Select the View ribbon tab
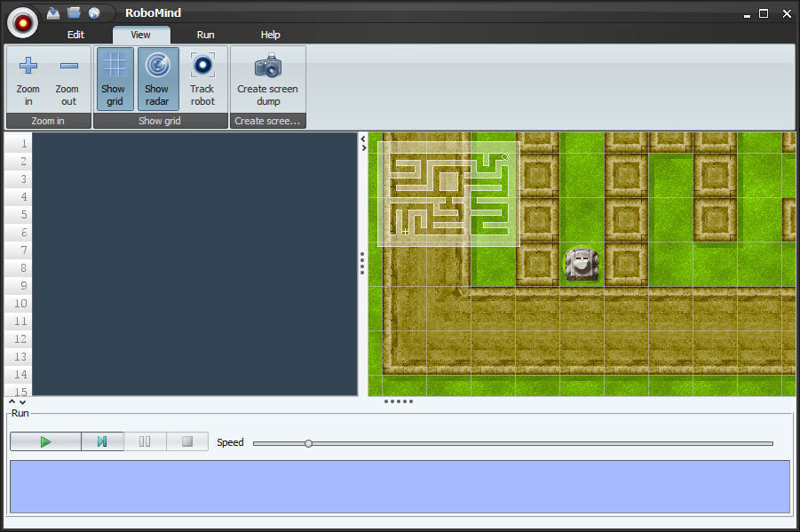 [x=141, y=35]
